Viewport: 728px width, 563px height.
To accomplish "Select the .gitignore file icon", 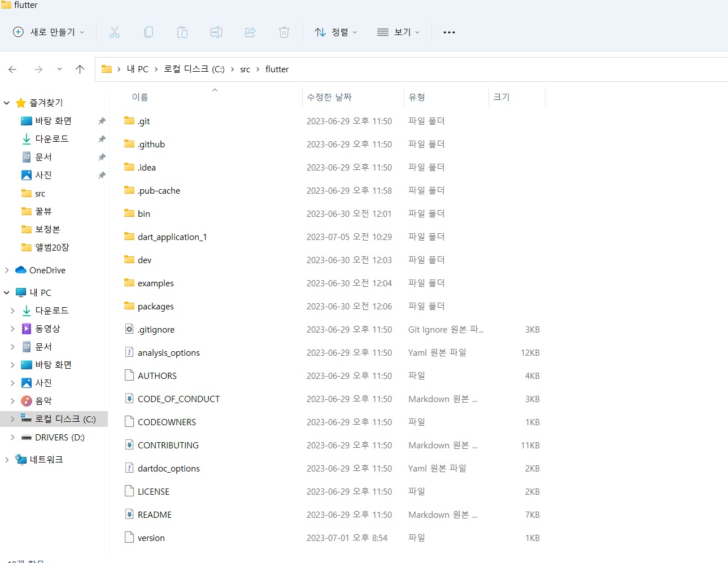I will (x=129, y=329).
